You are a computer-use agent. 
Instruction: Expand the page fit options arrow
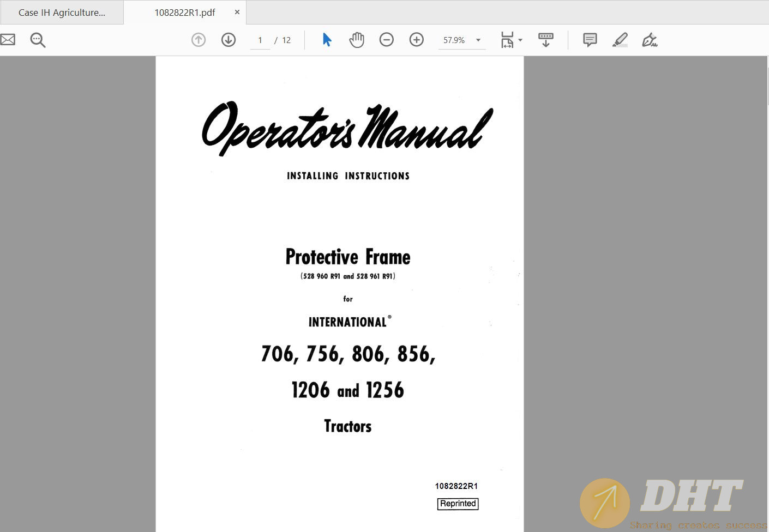pyautogui.click(x=520, y=40)
